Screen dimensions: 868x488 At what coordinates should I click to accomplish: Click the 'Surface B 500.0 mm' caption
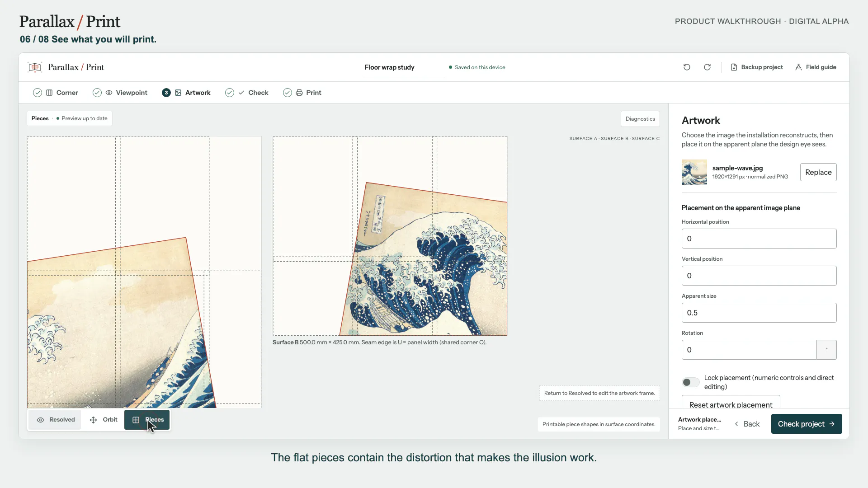(379, 343)
